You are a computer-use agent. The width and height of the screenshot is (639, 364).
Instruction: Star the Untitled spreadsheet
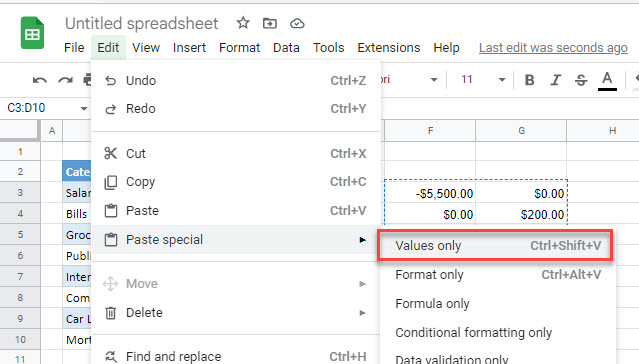point(243,23)
